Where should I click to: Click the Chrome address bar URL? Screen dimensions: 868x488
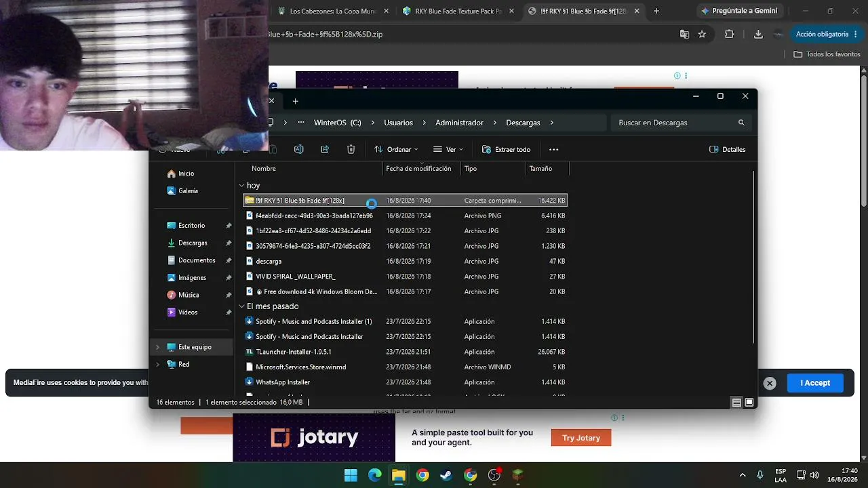coord(325,34)
